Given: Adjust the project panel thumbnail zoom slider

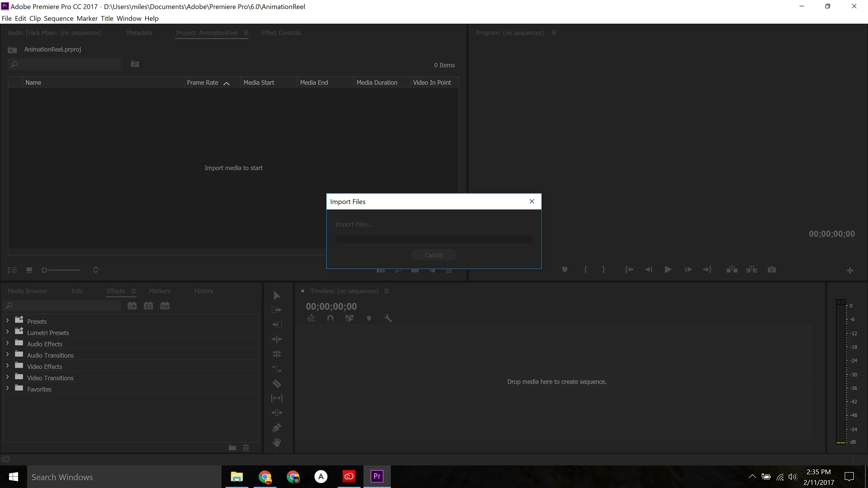Looking at the screenshot, I should click(45, 270).
